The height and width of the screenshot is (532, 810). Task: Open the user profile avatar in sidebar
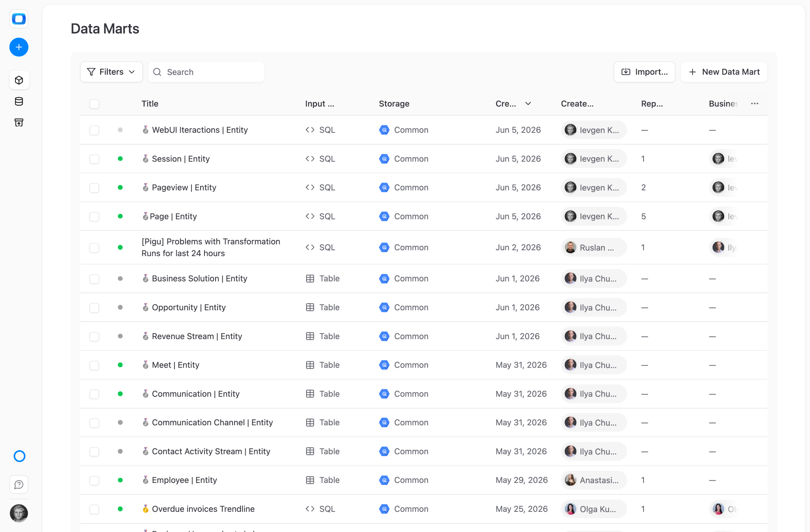(19, 513)
